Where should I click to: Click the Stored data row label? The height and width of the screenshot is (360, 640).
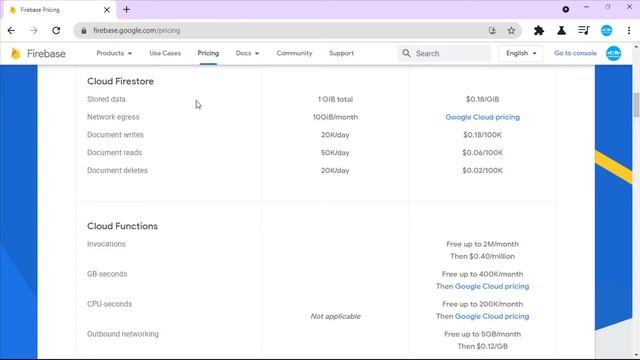(106, 99)
